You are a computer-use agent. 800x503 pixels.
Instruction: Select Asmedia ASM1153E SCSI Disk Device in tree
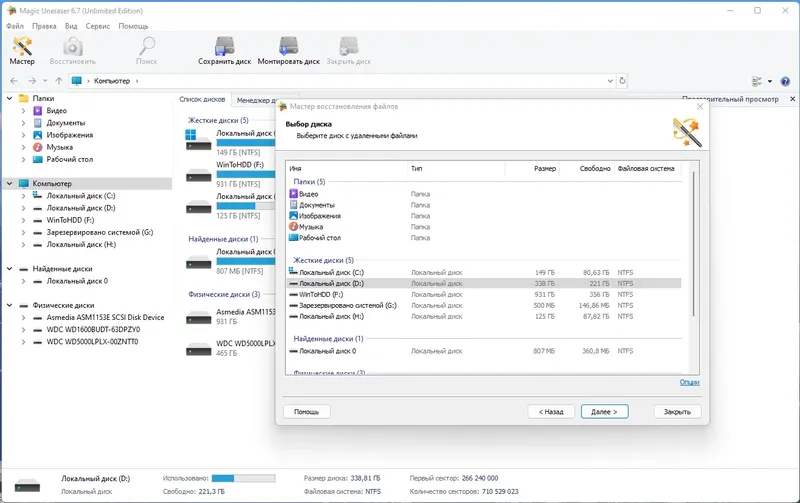coord(105,317)
